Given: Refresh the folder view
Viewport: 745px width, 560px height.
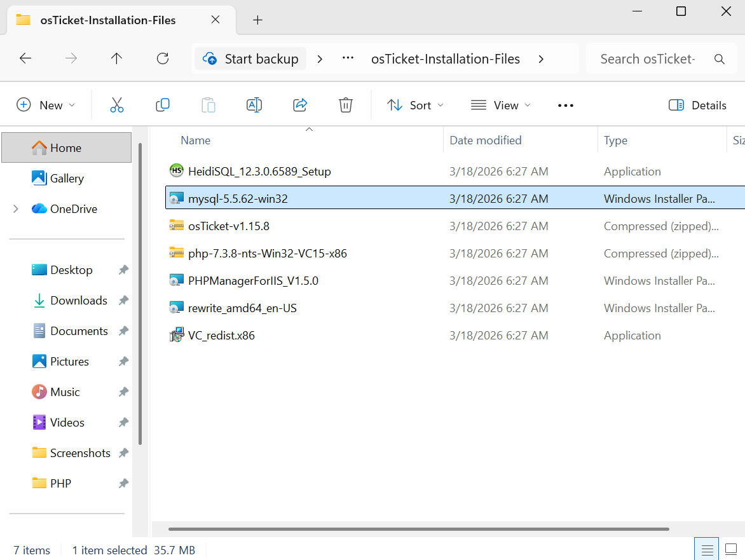Looking at the screenshot, I should click(x=163, y=58).
